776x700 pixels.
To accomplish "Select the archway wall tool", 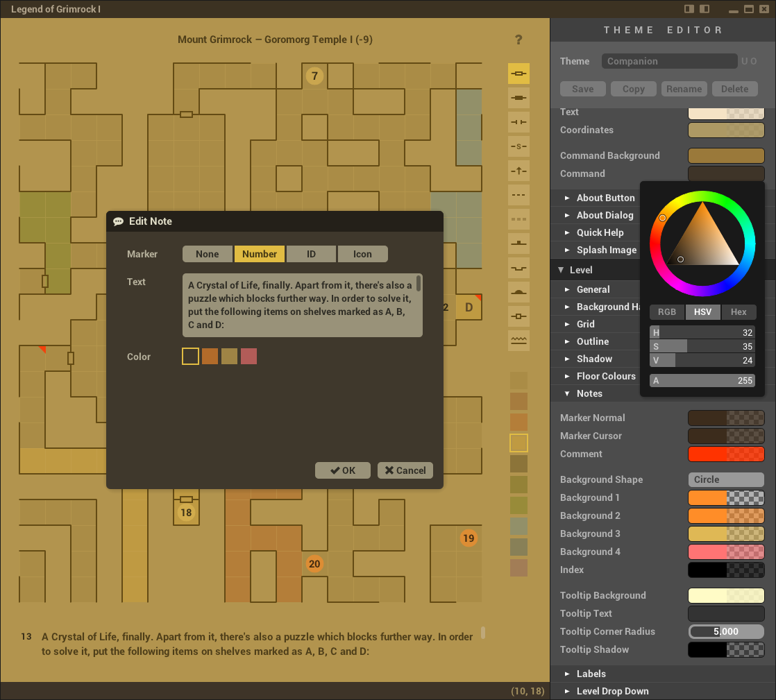I will point(518,122).
